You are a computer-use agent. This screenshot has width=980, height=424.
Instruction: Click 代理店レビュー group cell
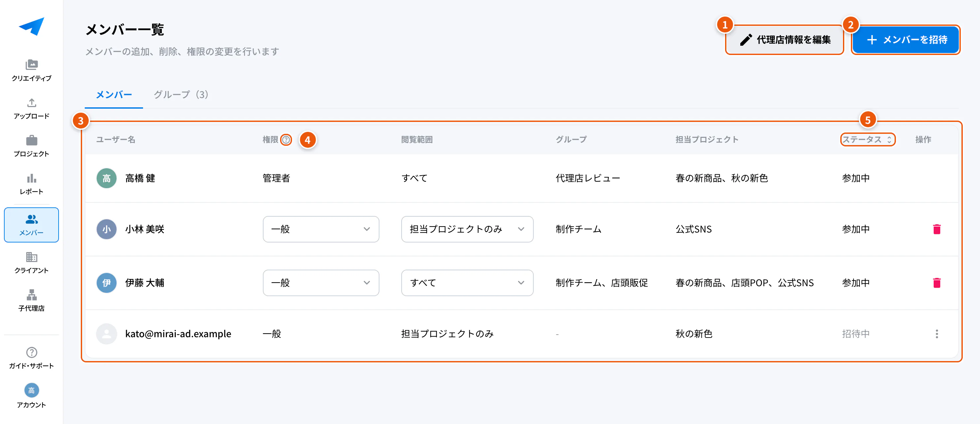pyautogui.click(x=588, y=178)
